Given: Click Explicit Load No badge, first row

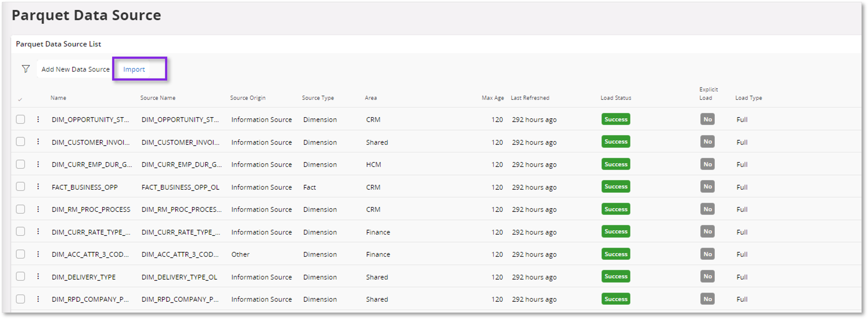Looking at the screenshot, I should [707, 119].
